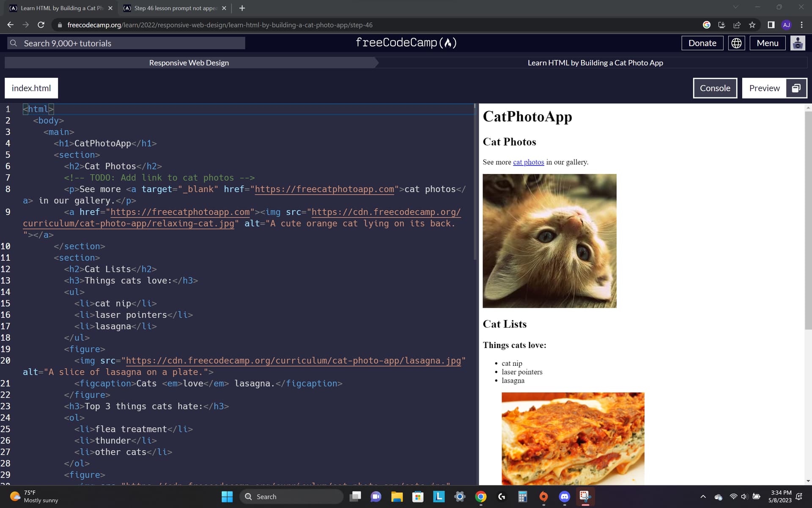
Task: Select the index.html file tab
Action: coord(31,88)
